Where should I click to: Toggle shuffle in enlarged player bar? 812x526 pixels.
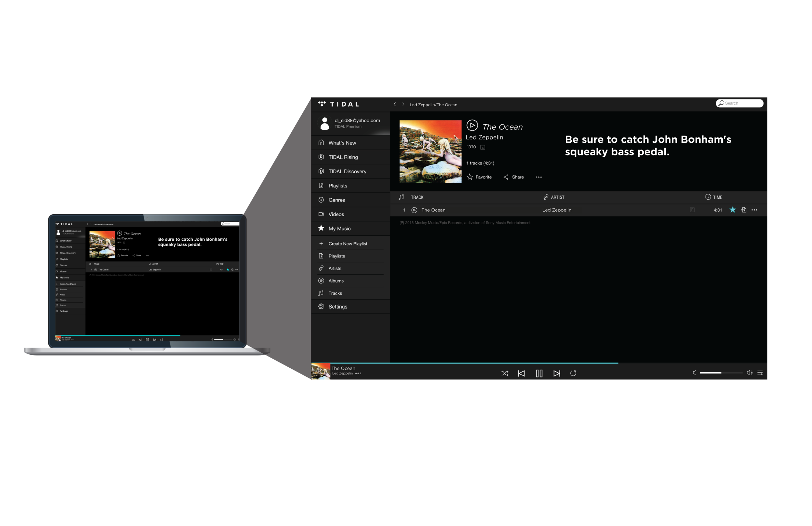click(505, 374)
